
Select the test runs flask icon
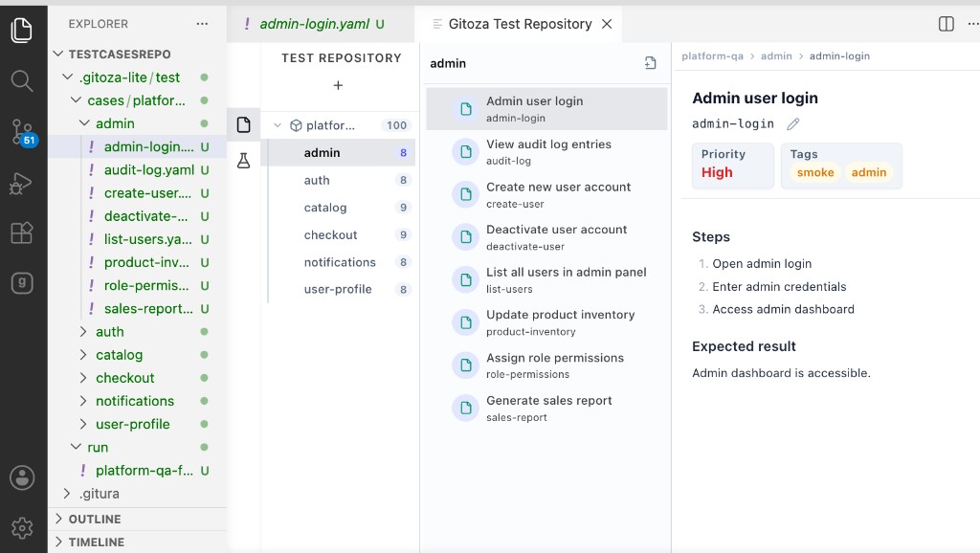pos(244,161)
